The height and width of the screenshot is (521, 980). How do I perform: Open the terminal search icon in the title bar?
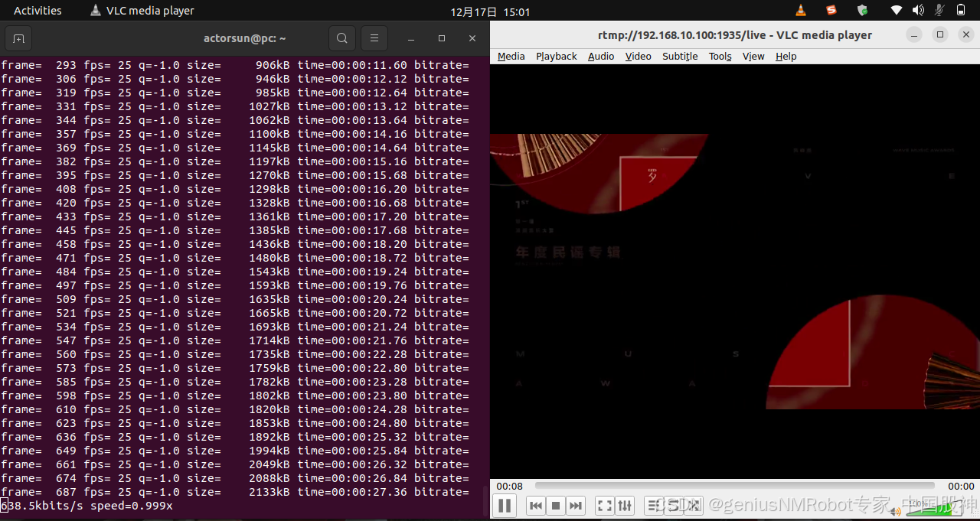click(341, 37)
